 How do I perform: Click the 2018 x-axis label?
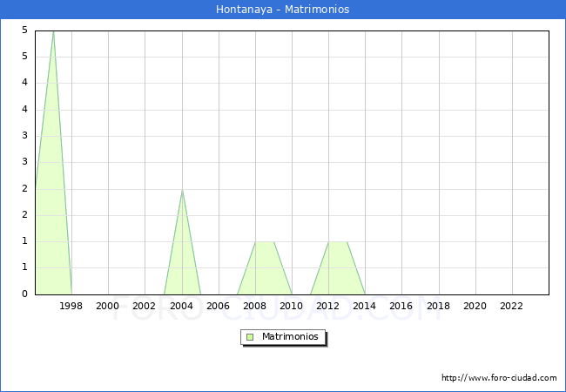pos(438,306)
